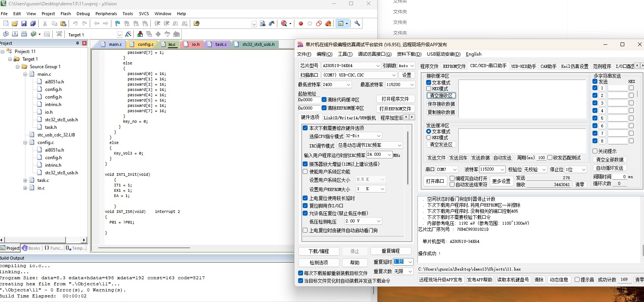Expand task.c in the project tree

coord(25,180)
